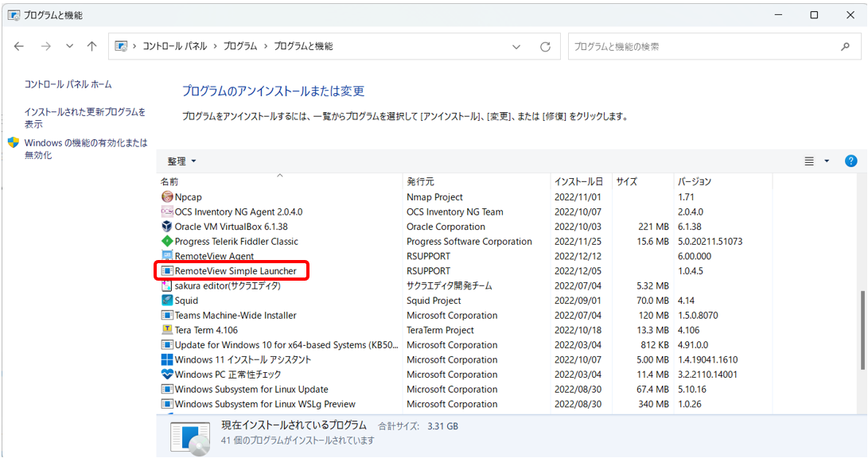Image resolution: width=868 pixels, height=458 pixels.
Task: Expand the address bar history dropdown
Action: tap(516, 46)
